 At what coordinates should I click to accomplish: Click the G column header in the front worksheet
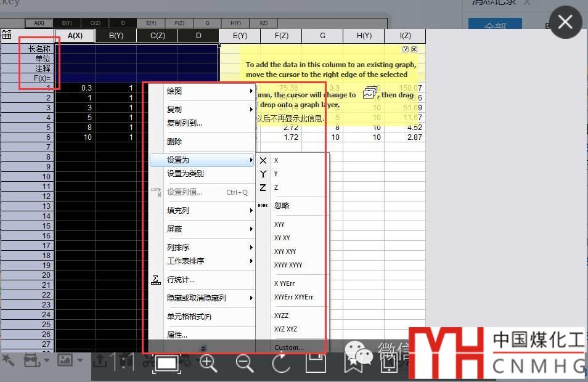tap(322, 36)
